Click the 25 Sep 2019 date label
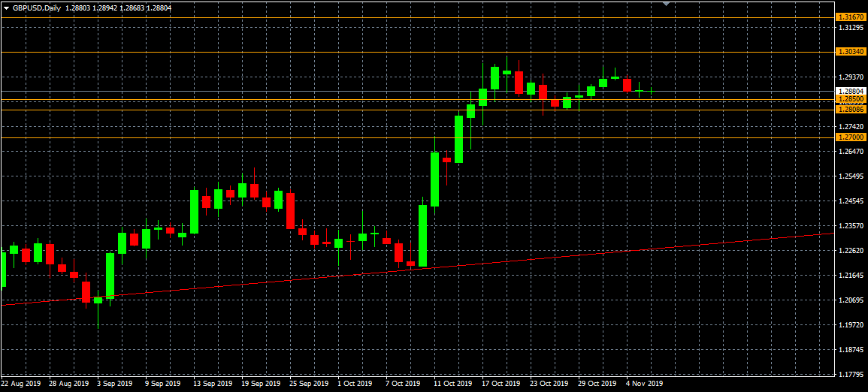This screenshot has width=868, height=392. (x=310, y=384)
